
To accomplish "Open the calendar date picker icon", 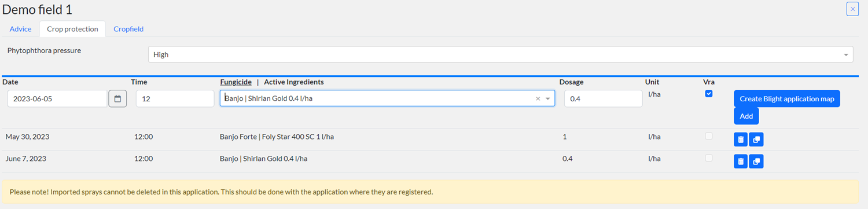I will click(117, 98).
